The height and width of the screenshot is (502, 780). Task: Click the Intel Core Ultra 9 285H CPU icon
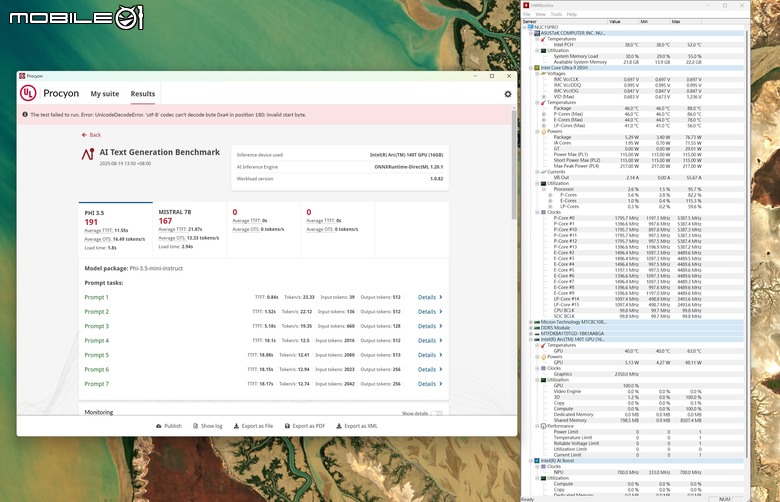point(537,68)
